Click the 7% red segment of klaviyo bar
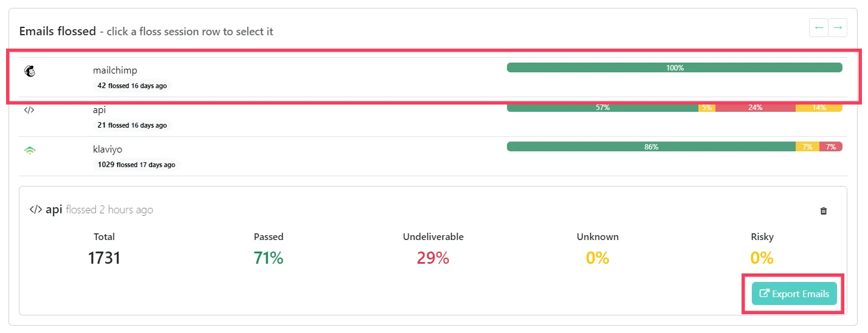 831,146
